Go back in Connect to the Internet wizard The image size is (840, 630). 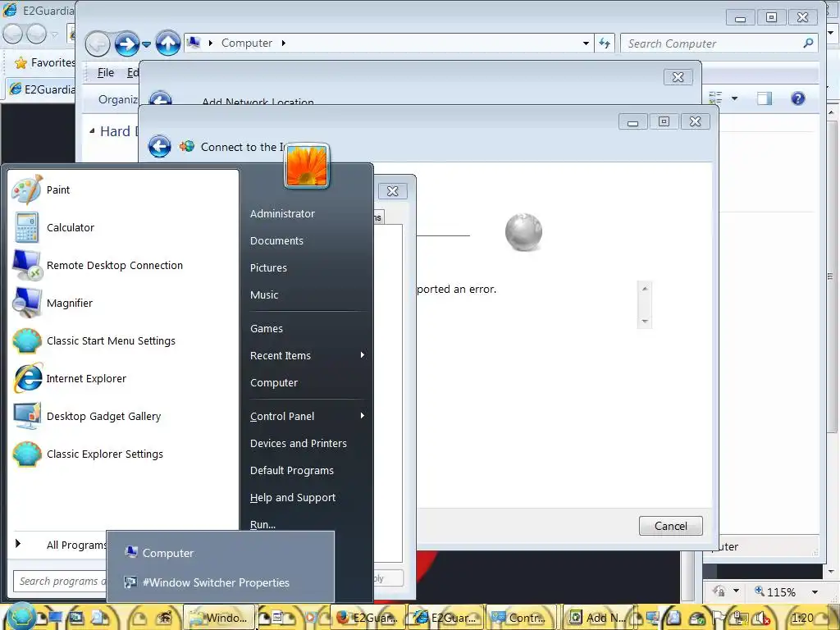(160, 146)
